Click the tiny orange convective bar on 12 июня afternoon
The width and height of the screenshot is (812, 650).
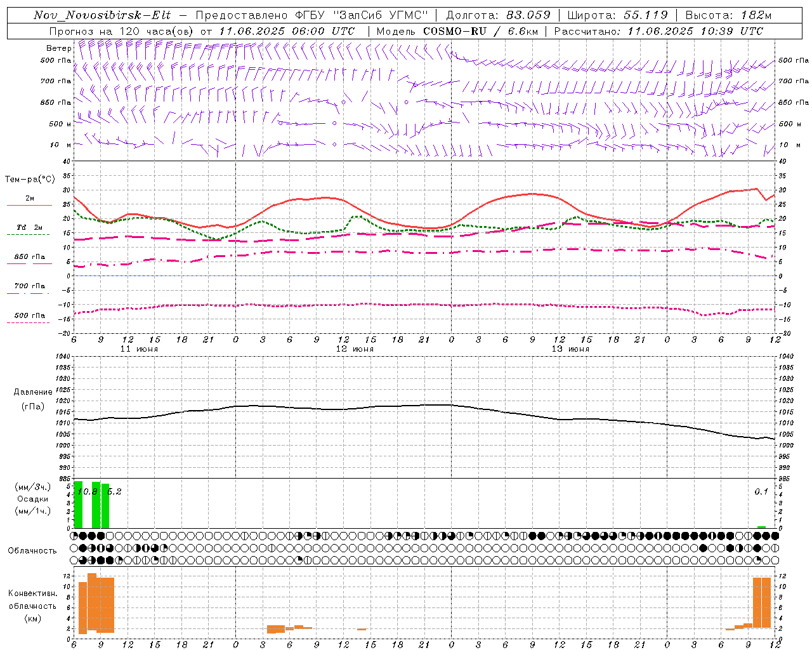pos(362,629)
